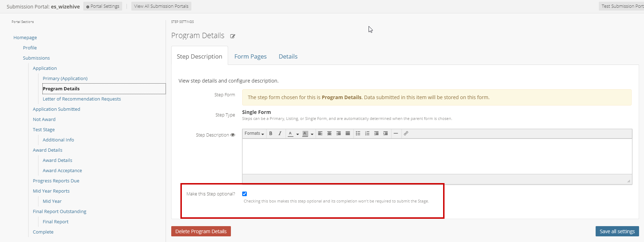Increase indent in the editor
The width and height of the screenshot is (644, 242).
[x=386, y=133]
